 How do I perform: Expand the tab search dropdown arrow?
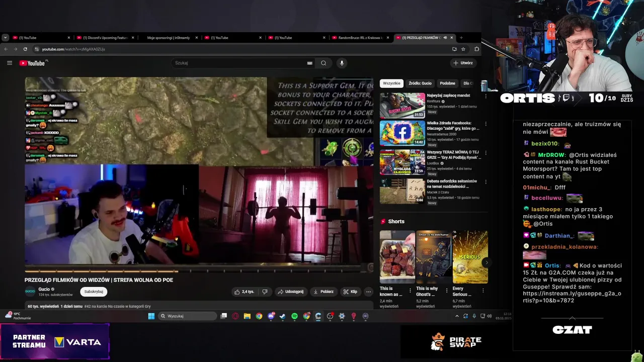click(x=5, y=37)
